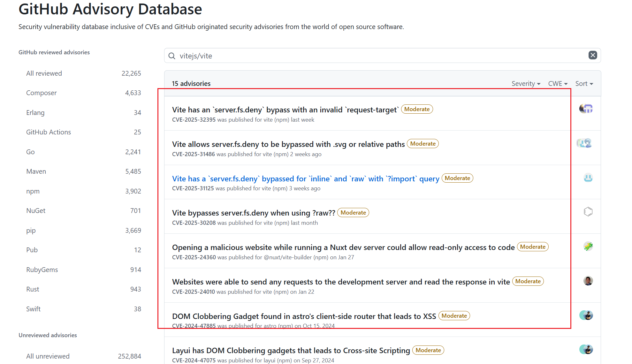
Task: Show All reviewed advisories
Action: coord(44,73)
